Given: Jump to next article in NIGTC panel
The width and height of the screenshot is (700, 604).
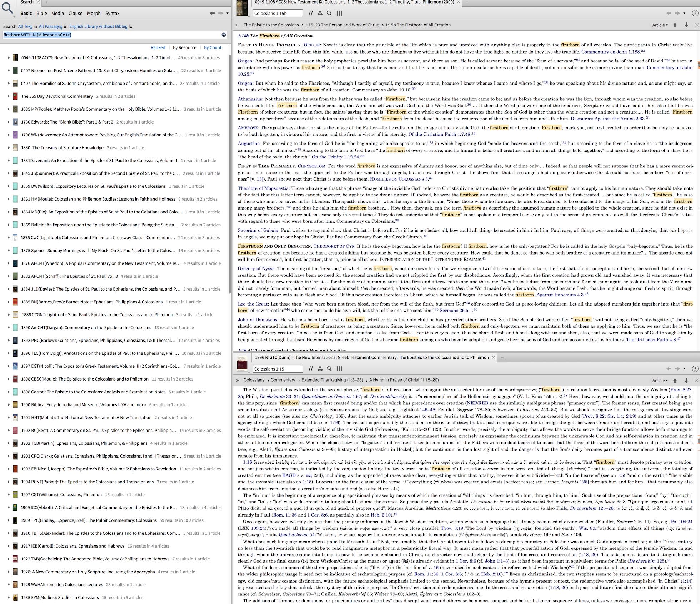Looking at the screenshot, I should (686, 381).
